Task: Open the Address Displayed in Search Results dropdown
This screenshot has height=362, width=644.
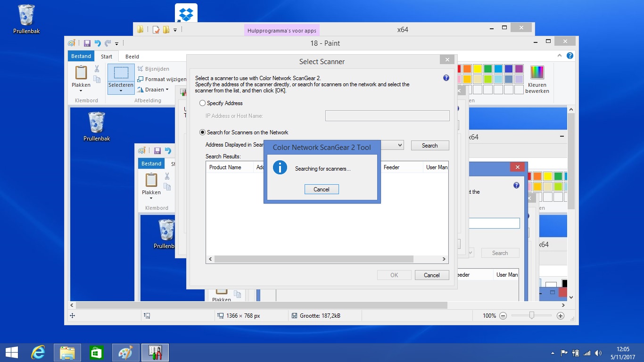Action: click(x=400, y=145)
